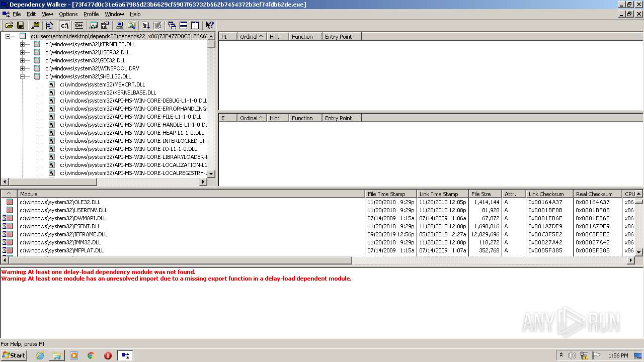Open the Edit menu
Image resolution: width=644 pixels, height=362 pixels.
[31, 14]
